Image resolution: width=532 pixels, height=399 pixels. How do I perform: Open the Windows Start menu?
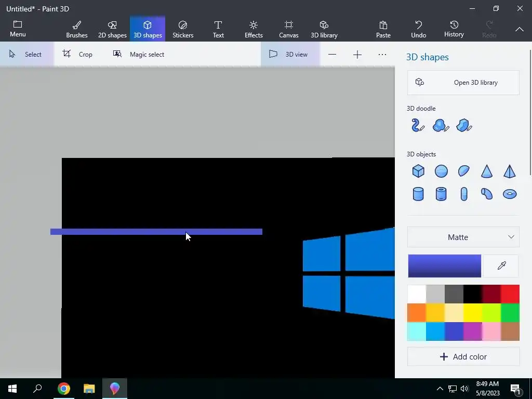(x=12, y=389)
